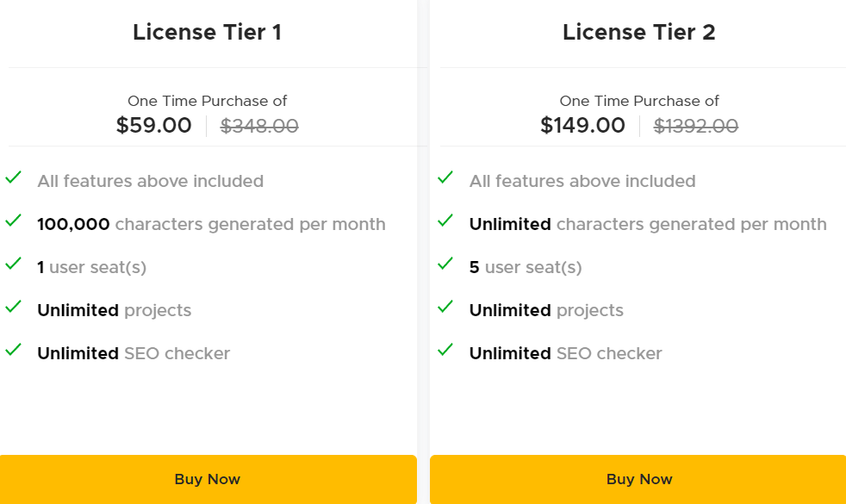846x504 pixels.
Task: Select the "License Tier 1" heading
Action: (207, 32)
